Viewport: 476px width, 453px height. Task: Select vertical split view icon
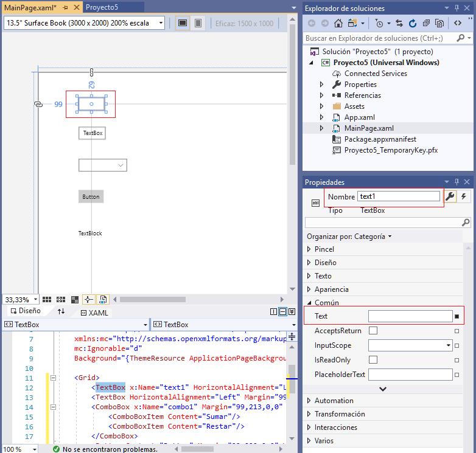273,312
